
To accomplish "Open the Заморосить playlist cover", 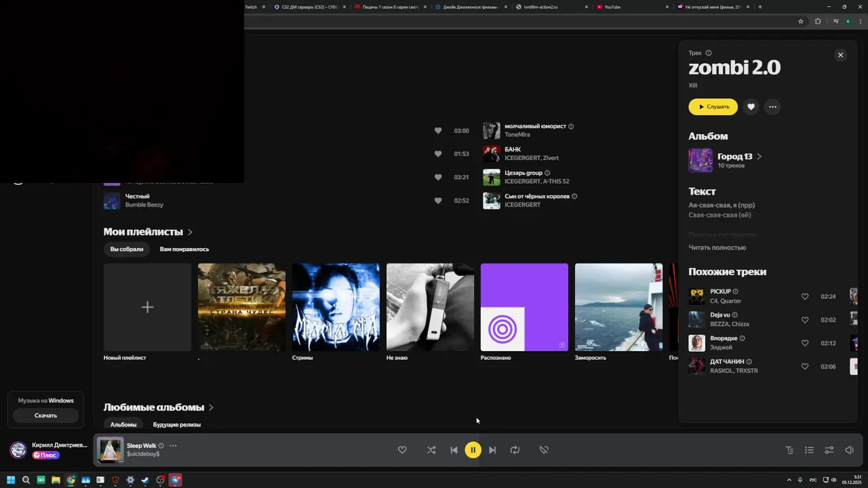I will (618, 307).
